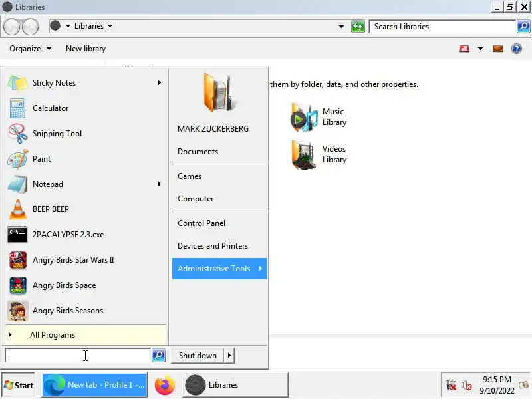Expand Sticky Notes jump list arrow
532x399 pixels.
tap(160, 83)
